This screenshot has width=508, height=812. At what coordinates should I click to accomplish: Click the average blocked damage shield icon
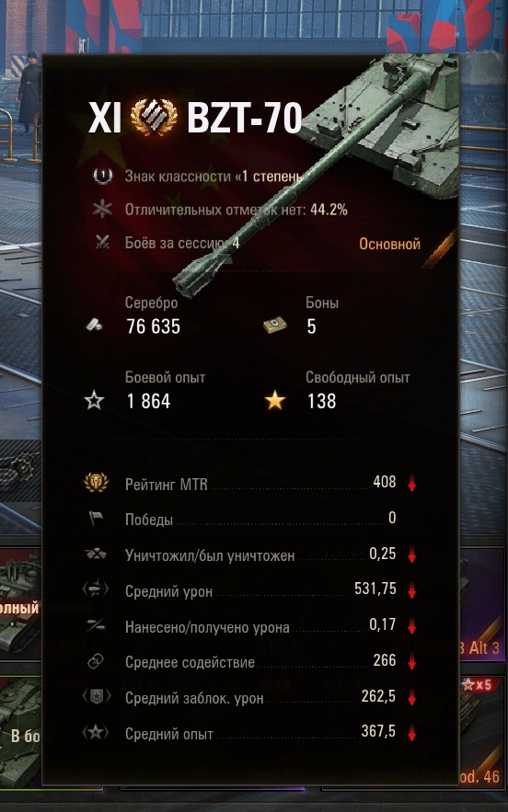[x=97, y=697]
